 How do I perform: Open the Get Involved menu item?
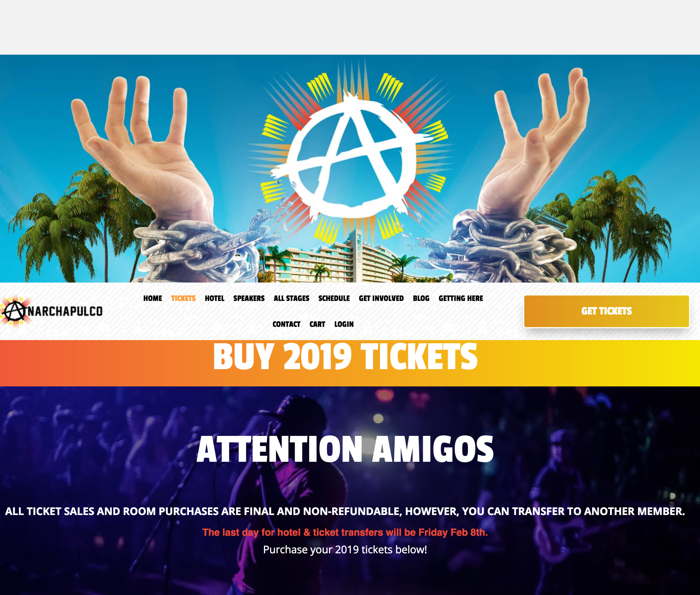tap(381, 298)
